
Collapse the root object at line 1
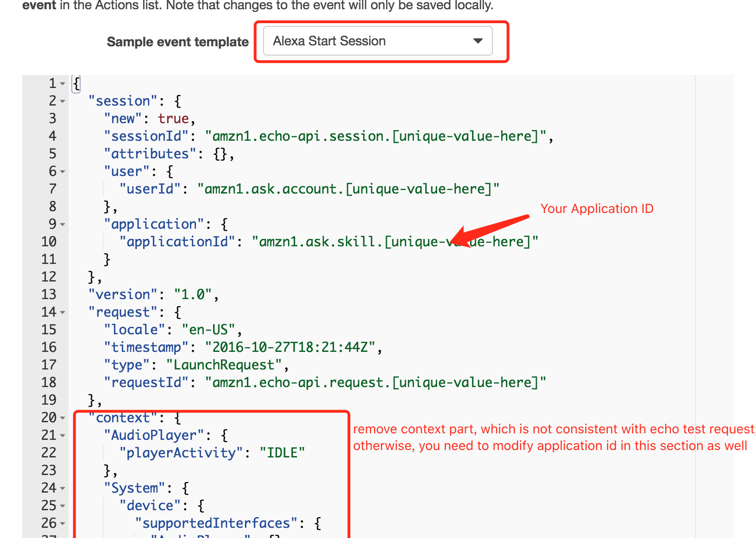[63, 84]
